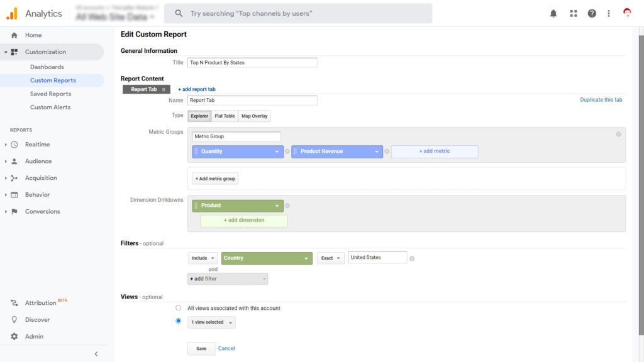Open the add filter dropdown
644x362 pixels.
point(228,279)
